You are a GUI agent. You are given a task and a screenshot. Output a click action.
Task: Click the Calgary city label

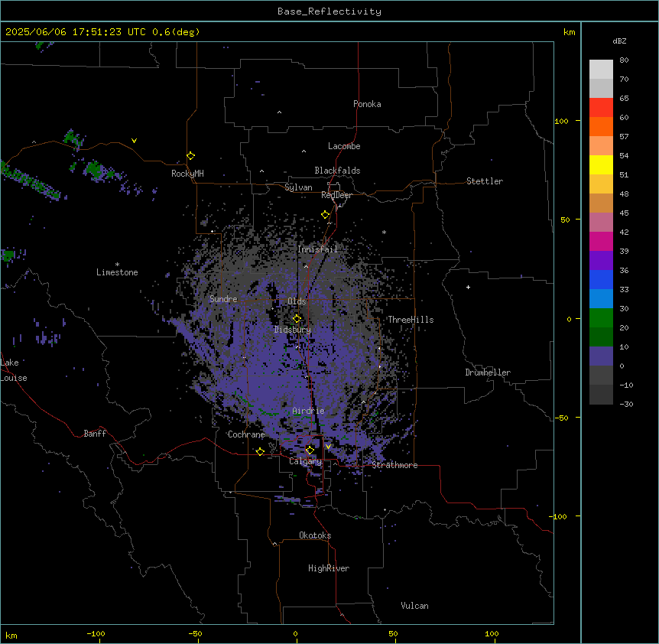[306, 461]
